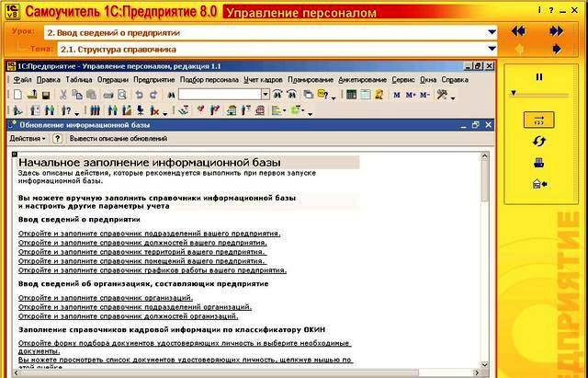Click in the toolbar search input field
Viewport: 588px width, 378px height.
tap(220, 95)
